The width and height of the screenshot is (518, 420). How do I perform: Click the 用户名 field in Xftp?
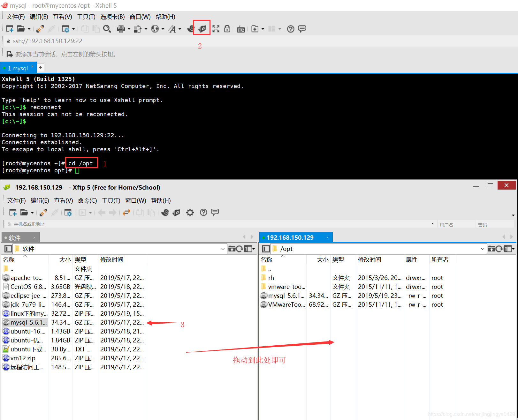tap(456, 224)
